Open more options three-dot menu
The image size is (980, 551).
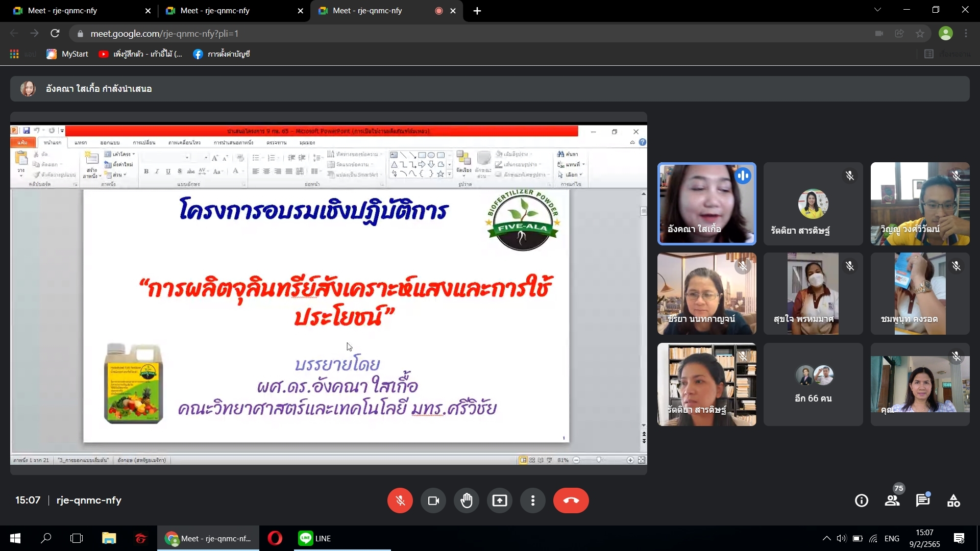pyautogui.click(x=532, y=500)
